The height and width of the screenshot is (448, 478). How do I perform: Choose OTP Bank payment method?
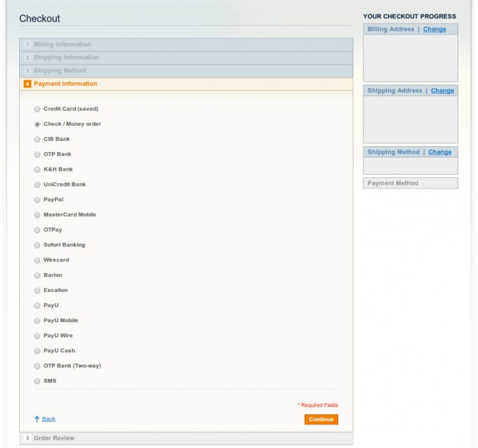point(37,154)
